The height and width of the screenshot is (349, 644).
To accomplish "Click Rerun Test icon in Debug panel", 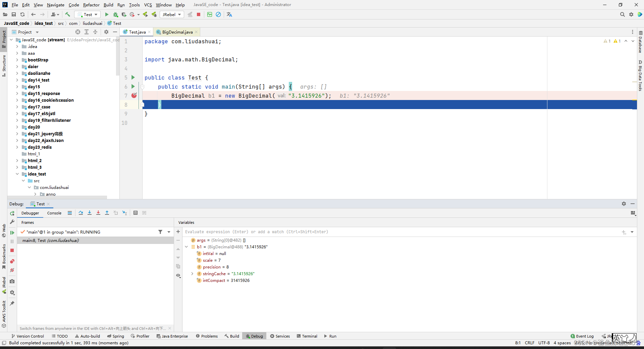I will coord(12,213).
